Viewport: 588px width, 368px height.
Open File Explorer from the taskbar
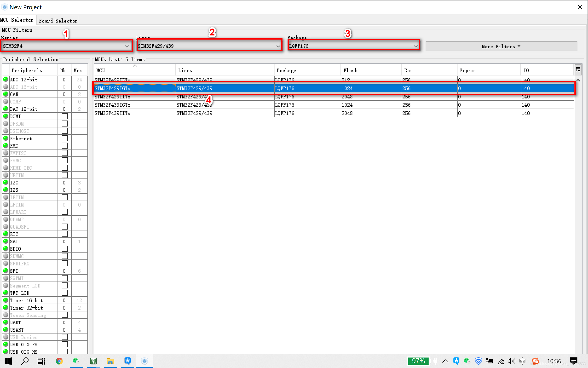point(110,361)
